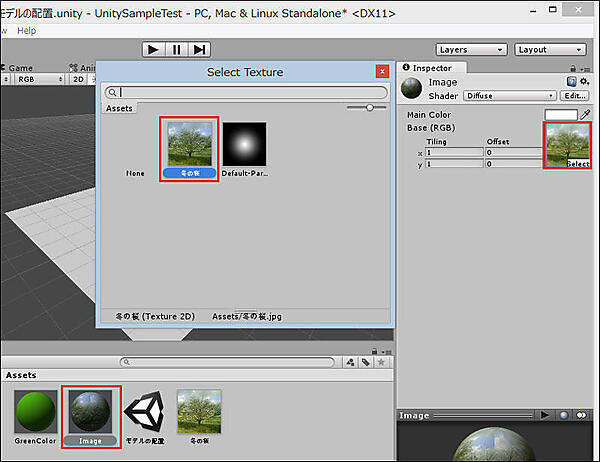
Task: Open the search by label tag icon
Action: tap(365, 362)
